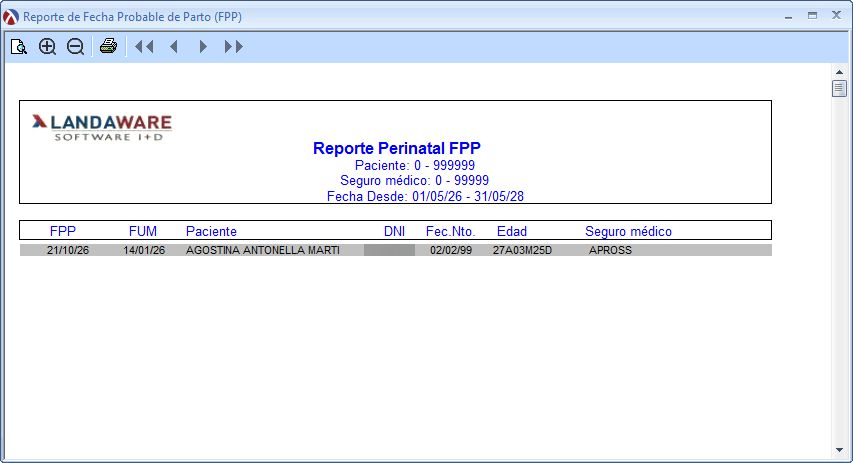Click the FUM column header
This screenshot has height=463, width=853.
(x=143, y=231)
